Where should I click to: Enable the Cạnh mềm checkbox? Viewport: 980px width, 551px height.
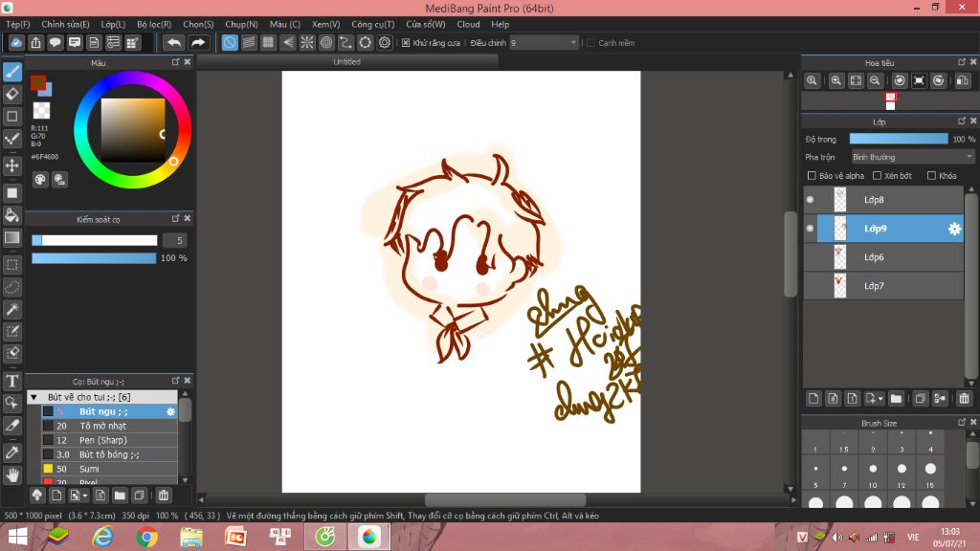point(590,42)
